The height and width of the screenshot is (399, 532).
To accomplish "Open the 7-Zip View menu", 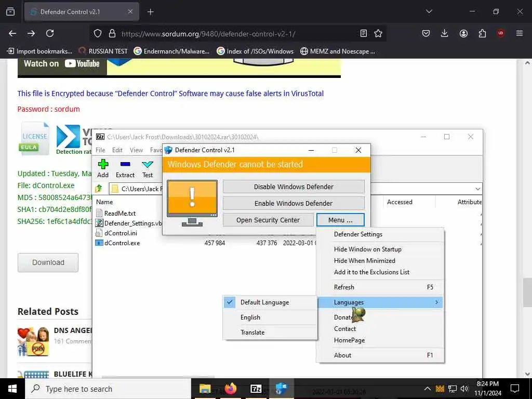I will coord(137,150).
